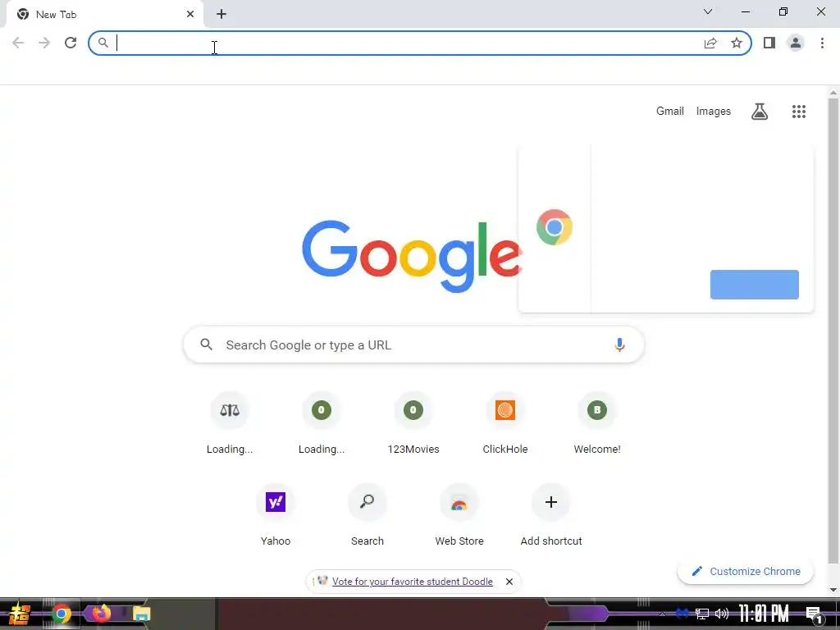Screen dimensions: 840x630
Task: Open the side panel icon
Action: coord(769,43)
